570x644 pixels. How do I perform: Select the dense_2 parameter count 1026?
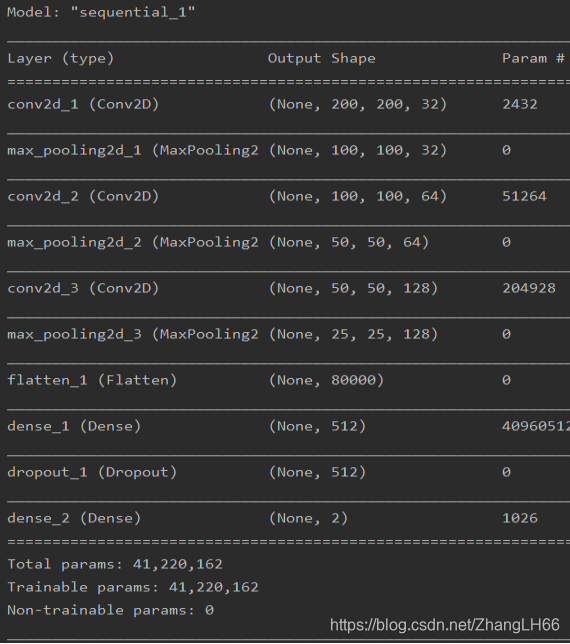pos(519,518)
